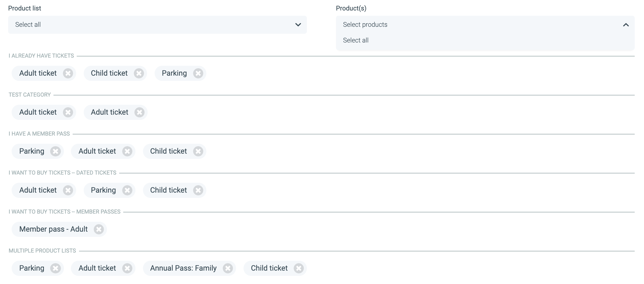Screen dimensions: 644x284
Task: Remove Annual Pass: Family chip
Action: (228, 268)
